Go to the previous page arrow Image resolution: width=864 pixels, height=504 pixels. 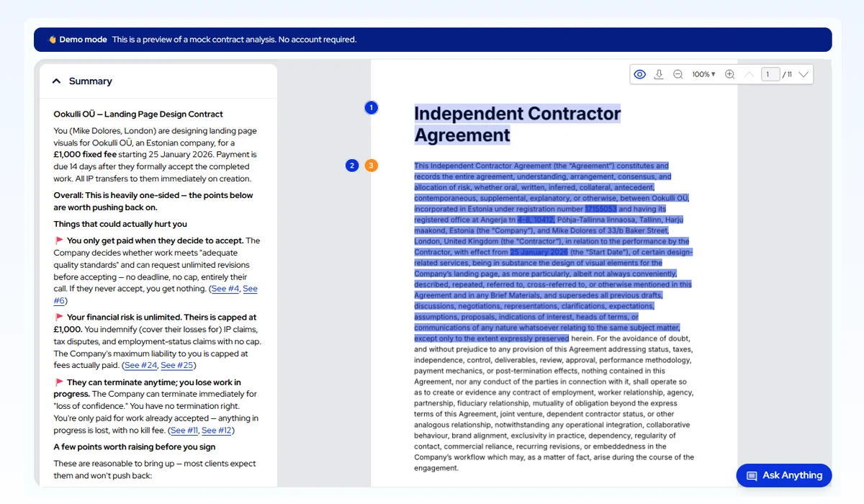[x=749, y=74]
